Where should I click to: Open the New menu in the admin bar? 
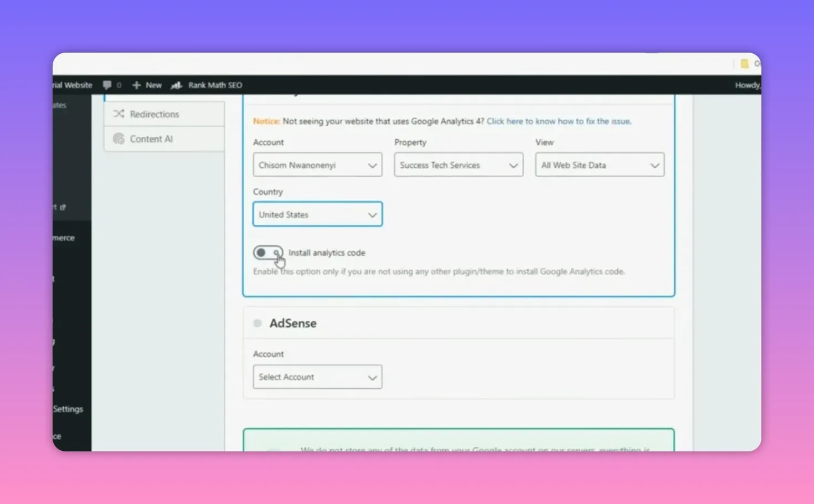[x=153, y=85]
